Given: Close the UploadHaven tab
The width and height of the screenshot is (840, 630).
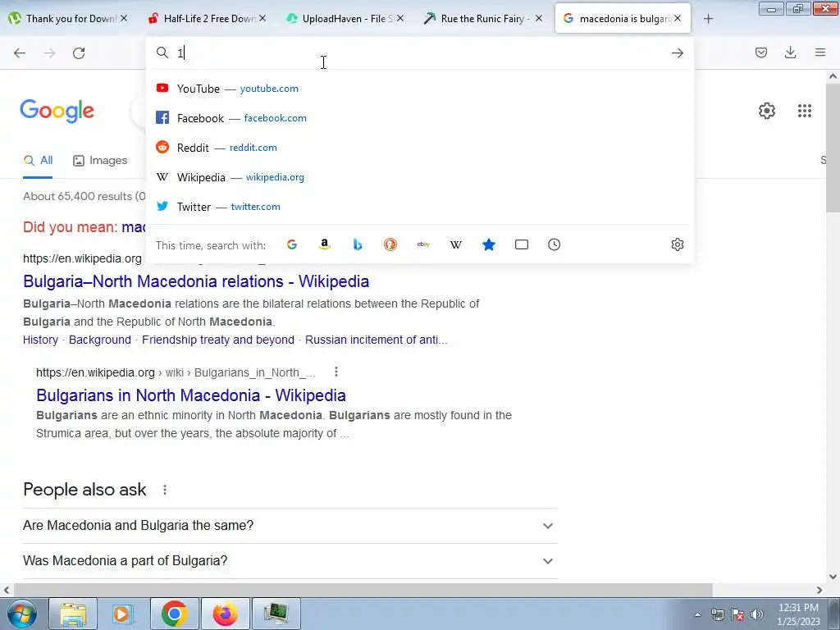Looking at the screenshot, I should click(x=400, y=19).
